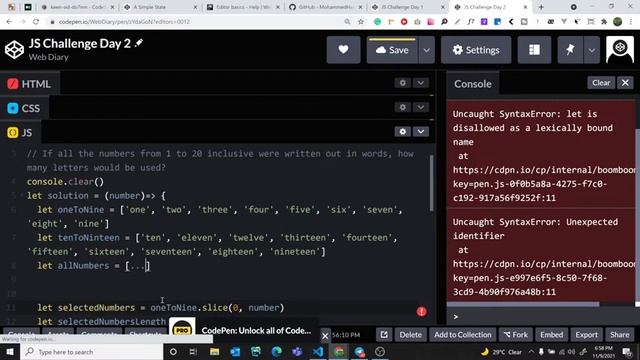Fold the solution function at line 5
The width and height of the screenshot is (640, 360).
click(22, 196)
